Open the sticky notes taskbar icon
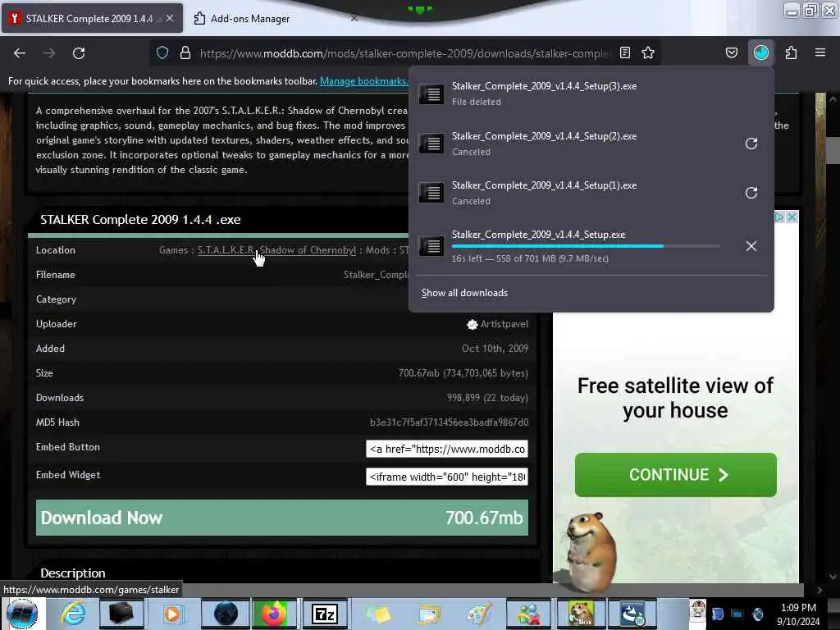 coord(378,614)
